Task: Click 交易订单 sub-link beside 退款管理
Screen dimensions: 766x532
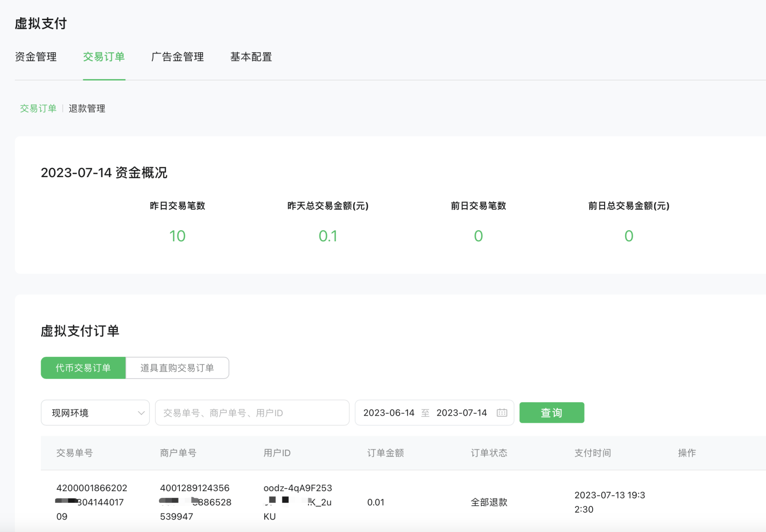Action: coord(38,109)
